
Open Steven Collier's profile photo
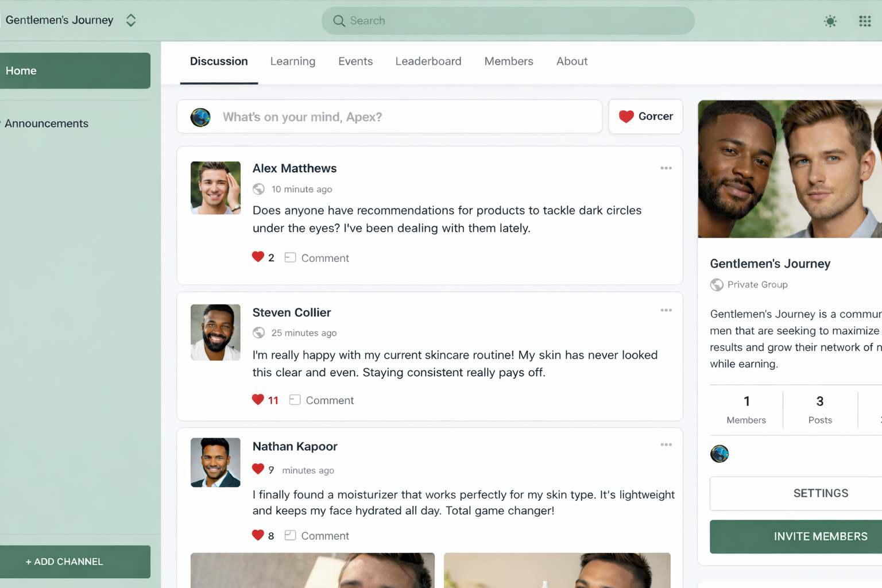215,332
